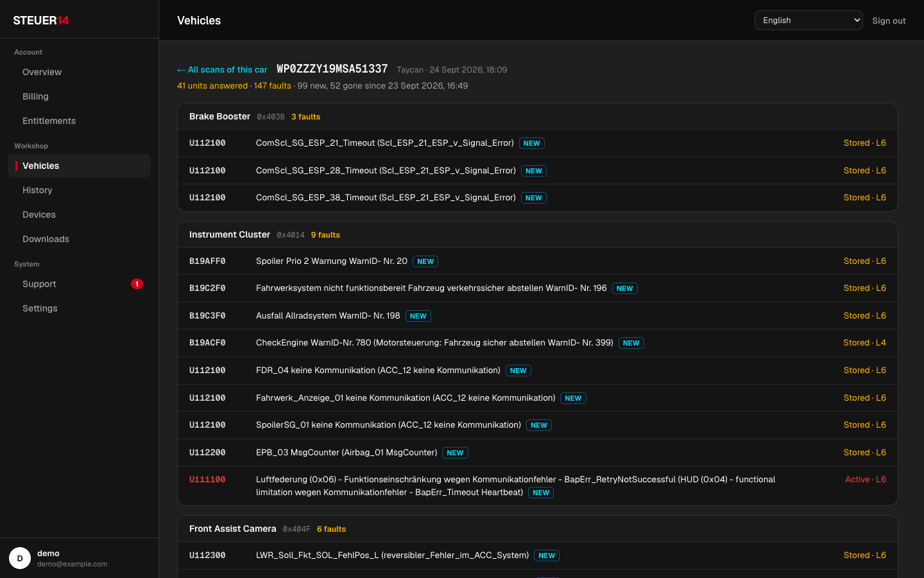Select fault code B19AFF0
This screenshot has height=578, width=924.
click(x=207, y=261)
